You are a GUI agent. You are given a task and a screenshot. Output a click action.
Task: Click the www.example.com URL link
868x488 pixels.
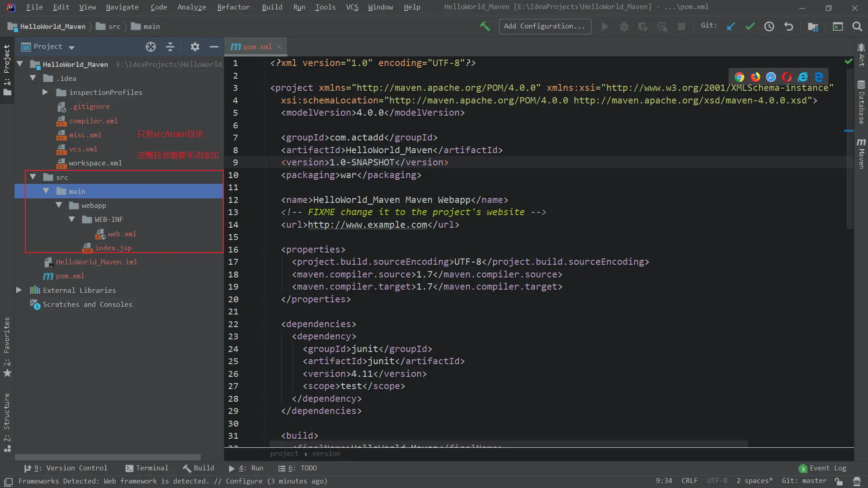pyautogui.click(x=367, y=225)
